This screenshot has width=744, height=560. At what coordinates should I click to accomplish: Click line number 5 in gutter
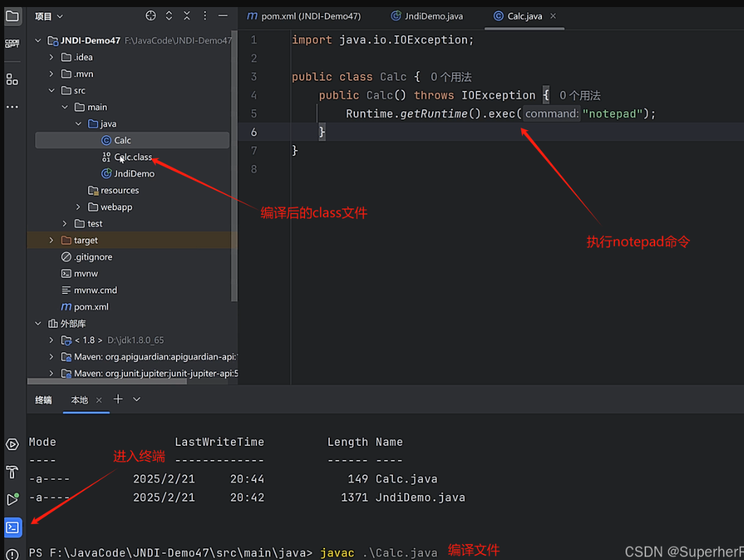[x=254, y=114]
